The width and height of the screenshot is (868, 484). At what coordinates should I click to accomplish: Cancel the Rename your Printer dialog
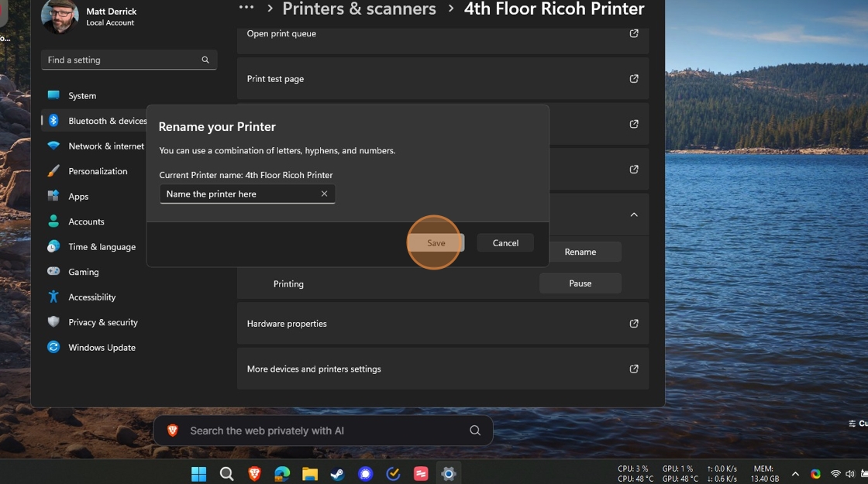click(x=505, y=243)
